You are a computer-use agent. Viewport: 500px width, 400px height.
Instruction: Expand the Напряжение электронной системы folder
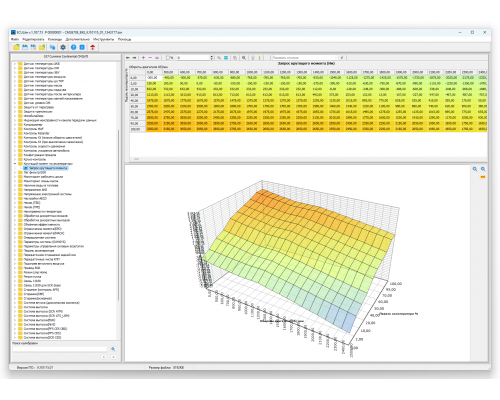15,194
